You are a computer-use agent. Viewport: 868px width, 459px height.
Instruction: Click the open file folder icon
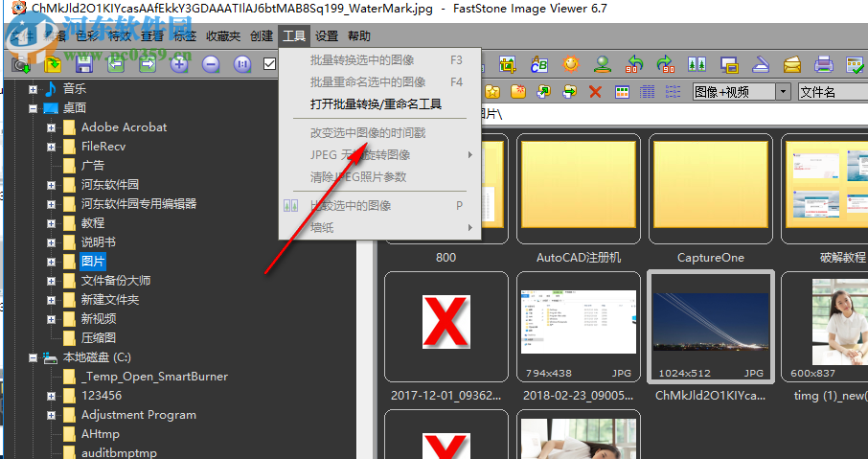tap(53, 64)
